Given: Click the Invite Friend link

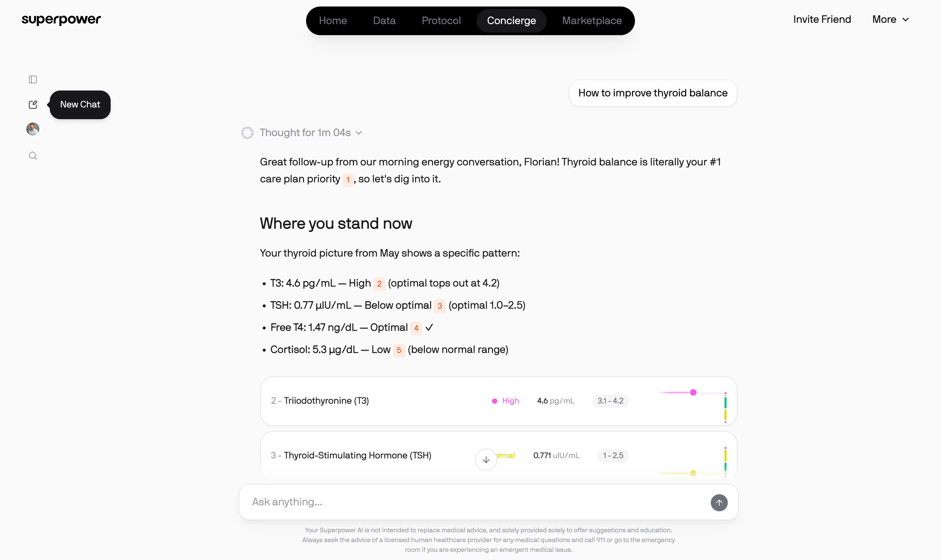Looking at the screenshot, I should coord(822,20).
